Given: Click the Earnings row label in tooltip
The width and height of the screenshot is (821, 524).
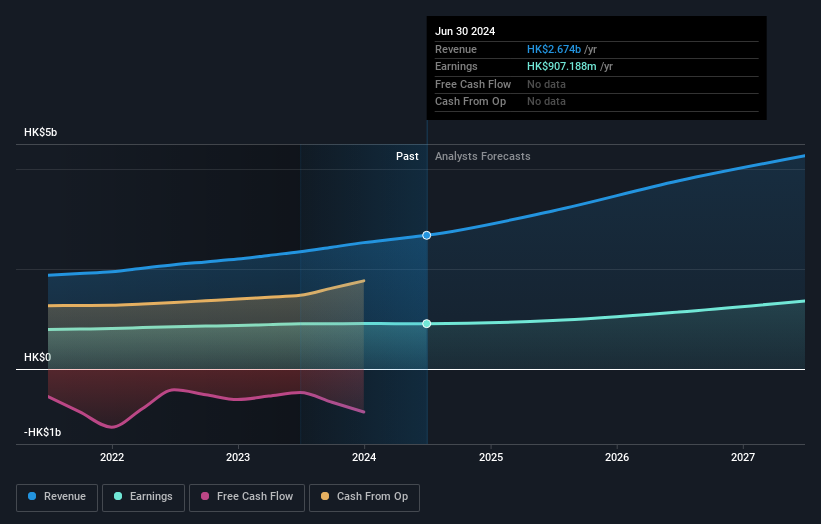Looking at the screenshot, I should tap(456, 66).
